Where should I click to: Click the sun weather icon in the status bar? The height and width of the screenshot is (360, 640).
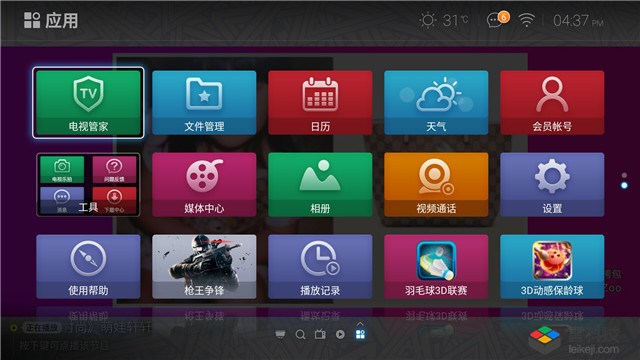click(428, 20)
